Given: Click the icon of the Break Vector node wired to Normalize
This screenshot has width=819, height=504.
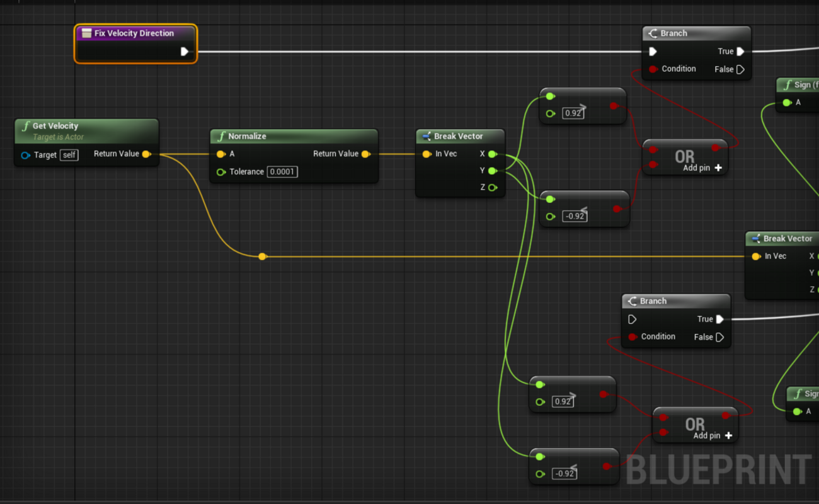Looking at the screenshot, I should (427, 136).
